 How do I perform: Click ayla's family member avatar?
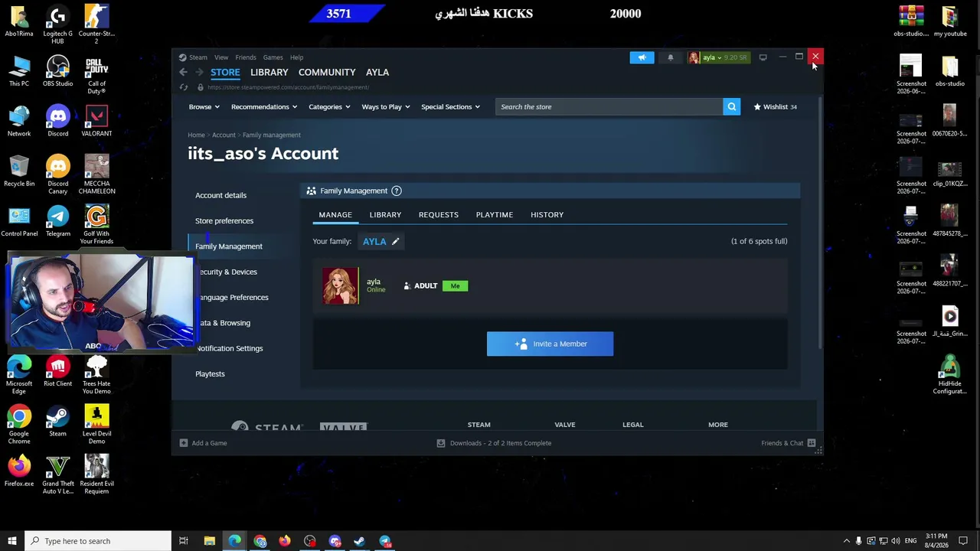pyautogui.click(x=340, y=286)
